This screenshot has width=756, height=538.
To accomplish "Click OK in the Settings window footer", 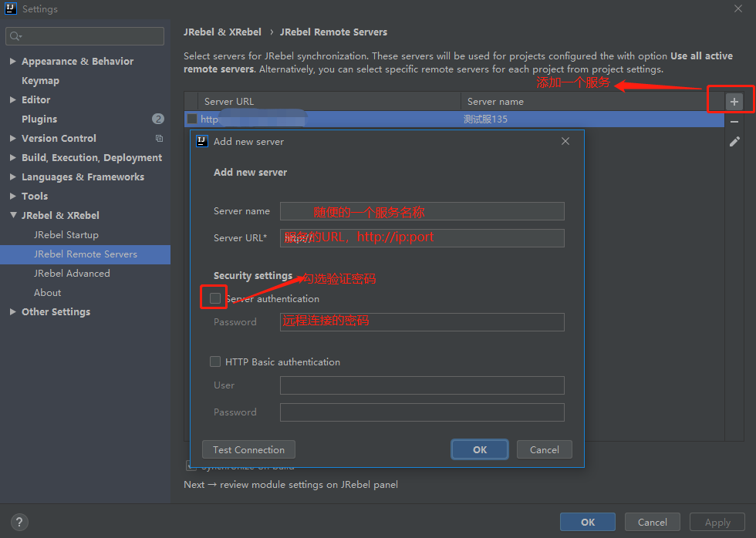I will click(588, 522).
